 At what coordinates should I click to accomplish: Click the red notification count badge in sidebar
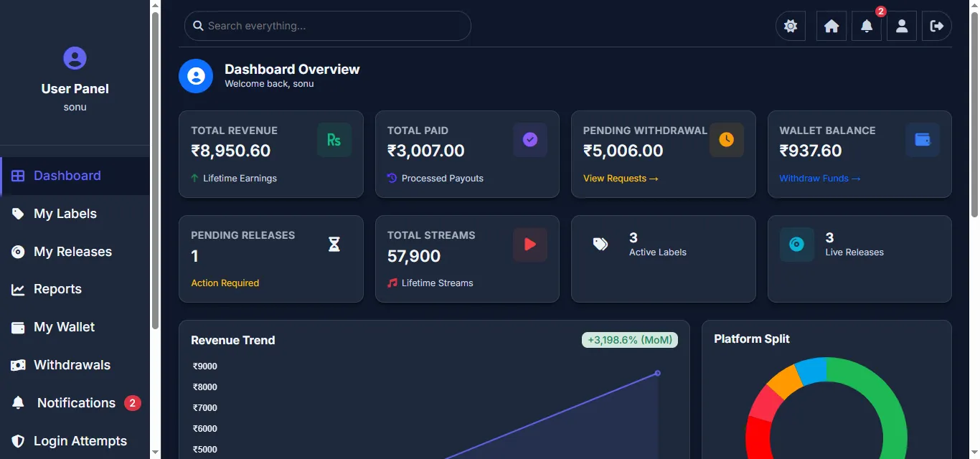click(132, 403)
